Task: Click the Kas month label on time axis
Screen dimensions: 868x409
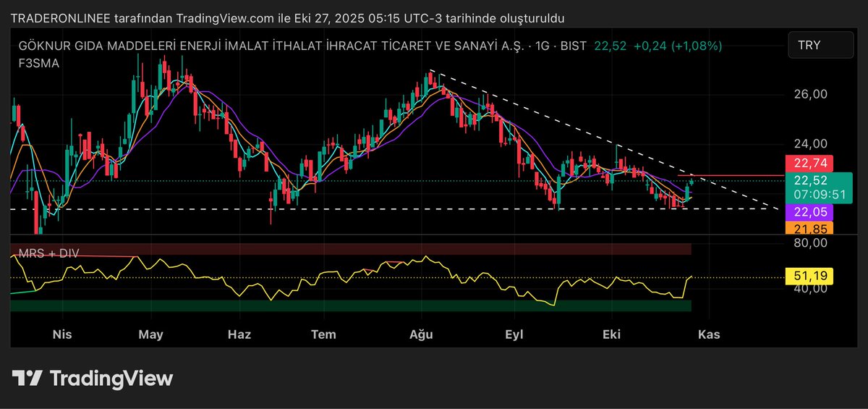Action: click(x=709, y=334)
